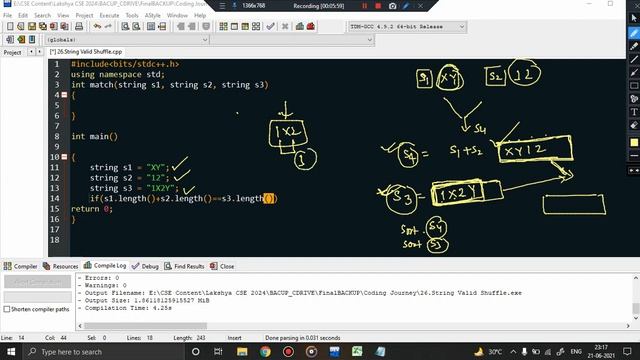This screenshot has height=360, width=640.
Task: Click the red delete profiling icon
Action: (x=311, y=27)
